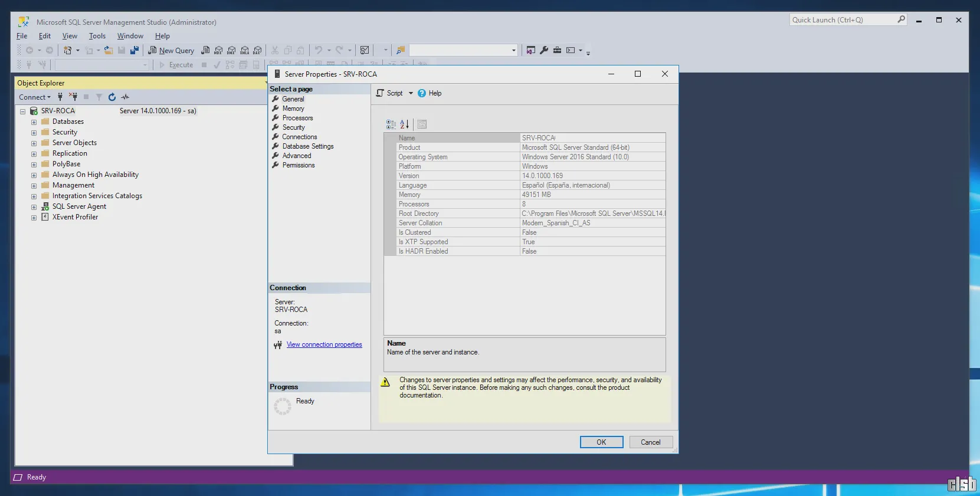Image resolution: width=980 pixels, height=496 pixels.
Task: Click the Disconnect plug icon with red X
Action: [73, 97]
